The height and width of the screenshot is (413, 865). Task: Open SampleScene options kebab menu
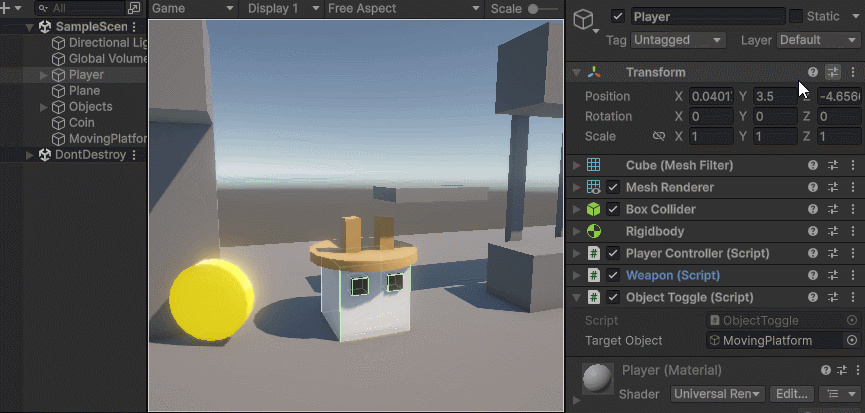tap(135, 27)
